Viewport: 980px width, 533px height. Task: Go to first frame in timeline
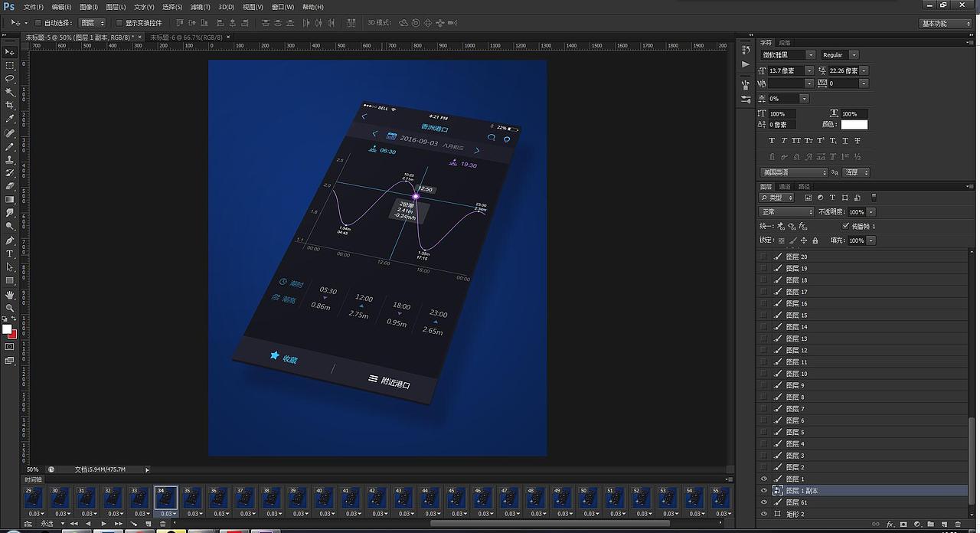coord(74,524)
